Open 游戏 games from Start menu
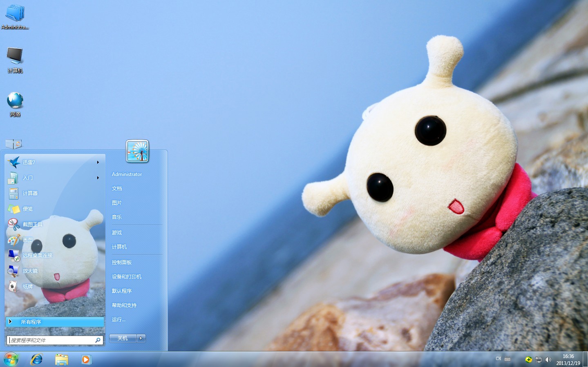Viewport: 588px width, 367px height. [117, 233]
